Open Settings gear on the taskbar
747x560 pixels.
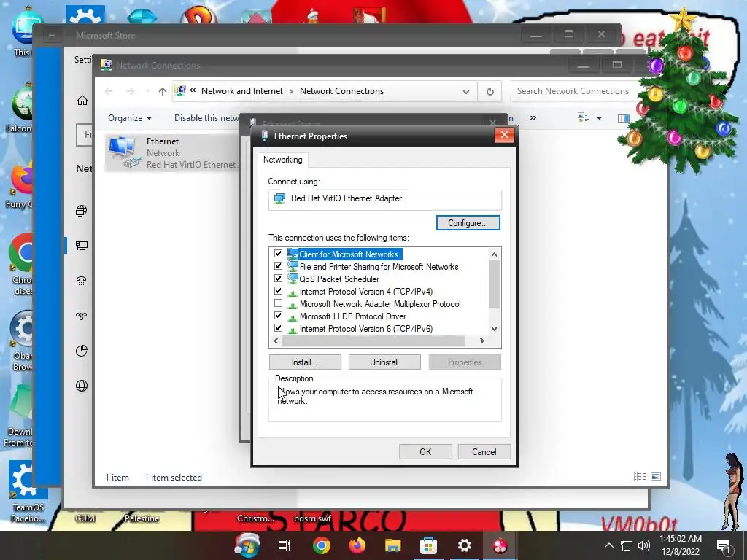(x=465, y=545)
